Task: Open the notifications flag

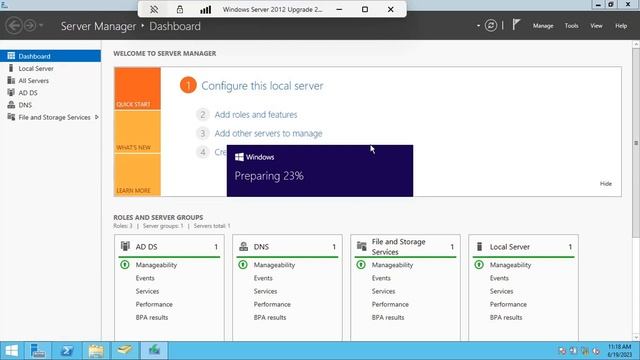Action: [x=516, y=25]
